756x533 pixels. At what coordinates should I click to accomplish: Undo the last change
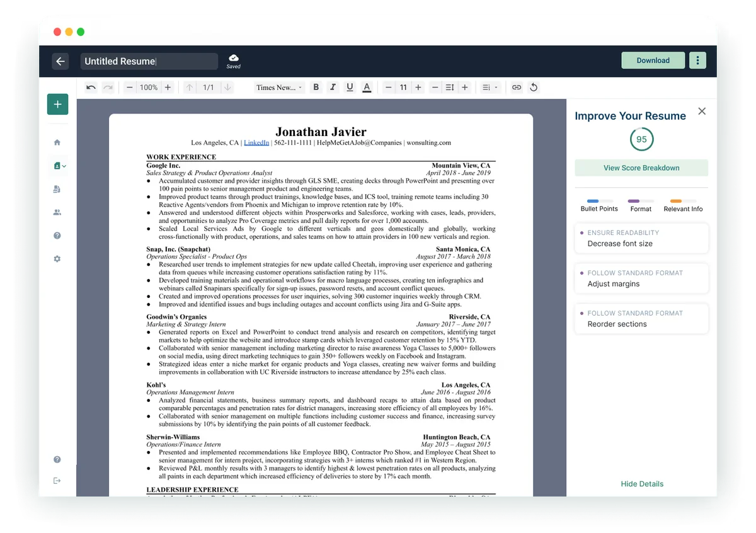91,87
